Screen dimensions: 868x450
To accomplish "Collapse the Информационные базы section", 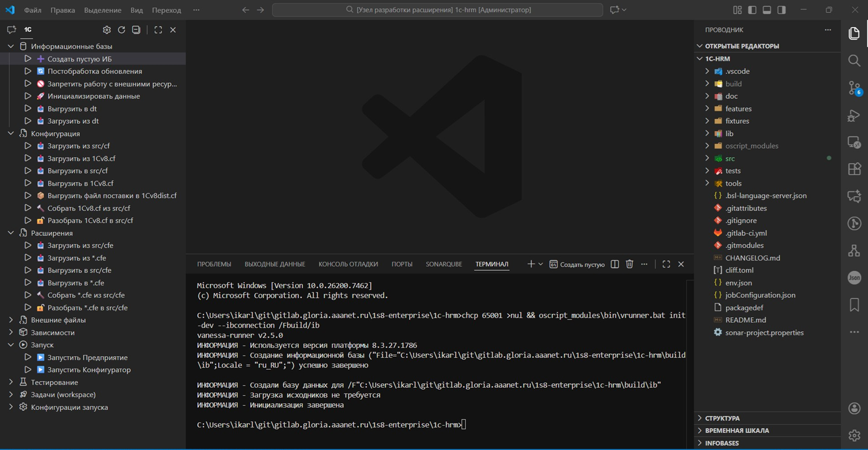I will tap(11, 46).
